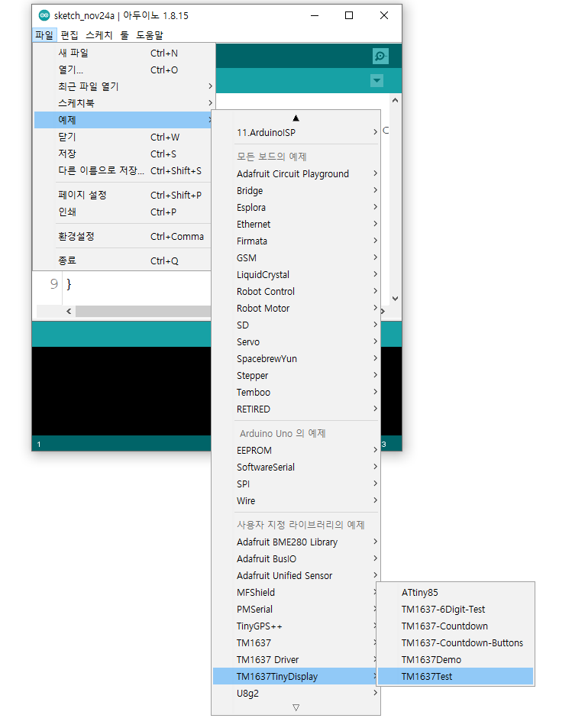
Task: Open MFShield examples submenu
Action: point(294,593)
